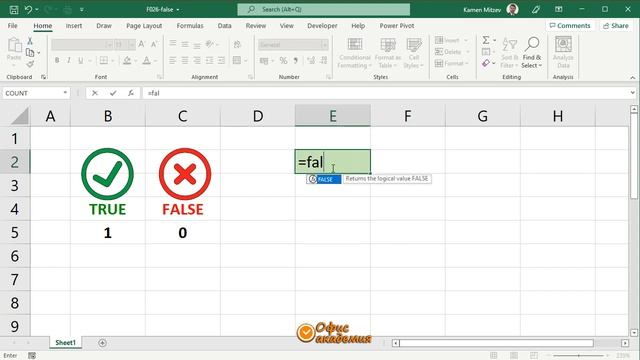640x360 pixels.
Task: Cancel formula entry with the X icon
Action: (x=95, y=93)
